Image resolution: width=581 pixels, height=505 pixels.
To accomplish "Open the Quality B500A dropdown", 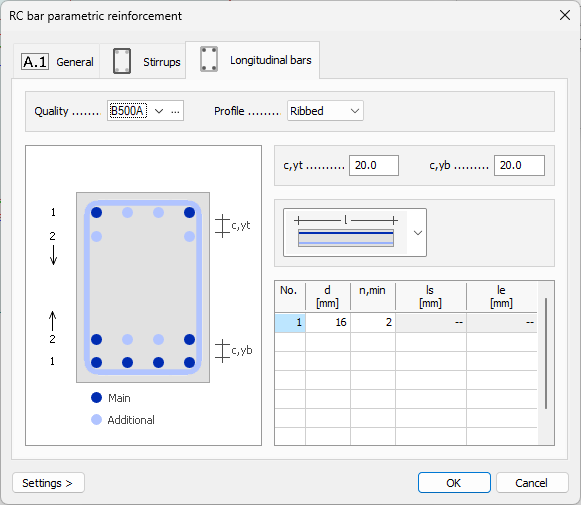I will click(159, 111).
